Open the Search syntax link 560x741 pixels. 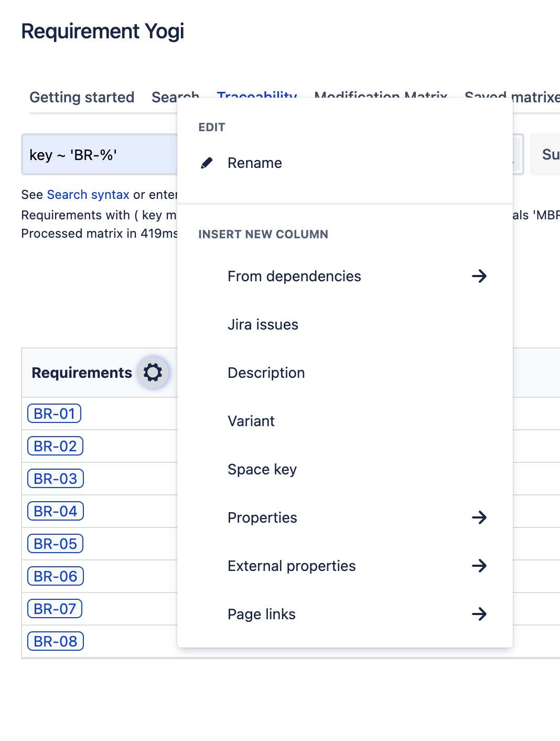pos(88,195)
